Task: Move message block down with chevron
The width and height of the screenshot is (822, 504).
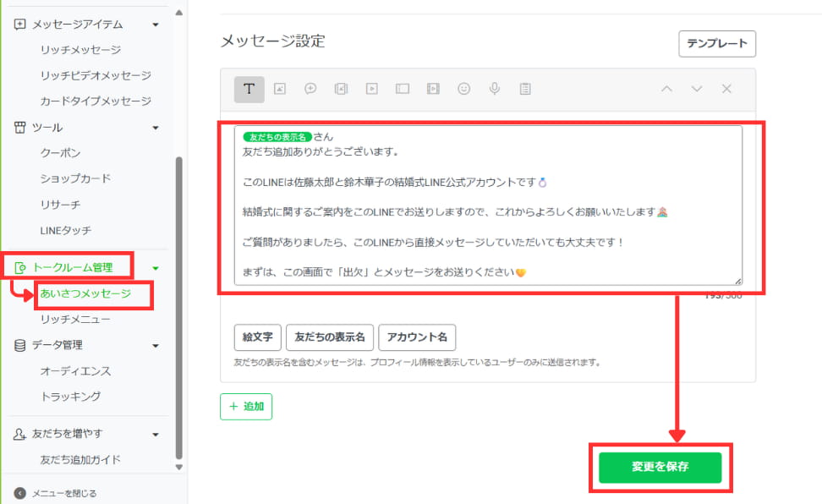Action: [x=697, y=89]
